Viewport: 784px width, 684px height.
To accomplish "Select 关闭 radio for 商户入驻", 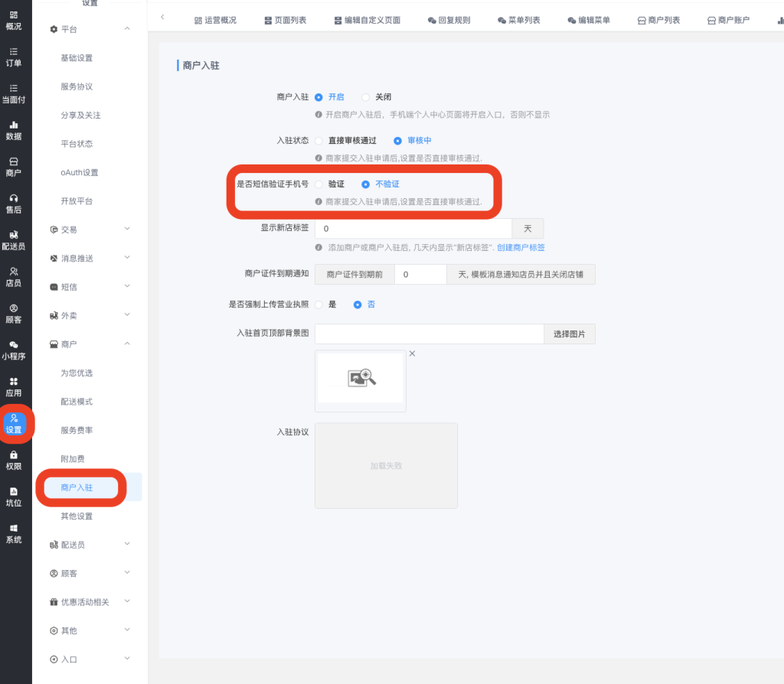I will point(366,97).
